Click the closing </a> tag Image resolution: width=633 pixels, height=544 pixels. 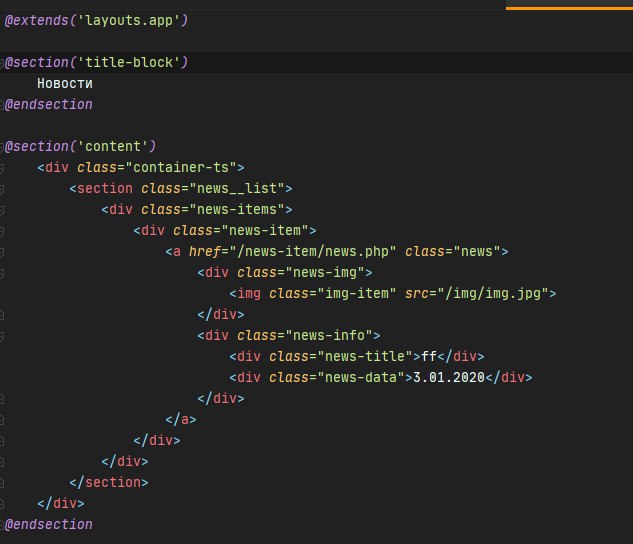click(x=181, y=419)
